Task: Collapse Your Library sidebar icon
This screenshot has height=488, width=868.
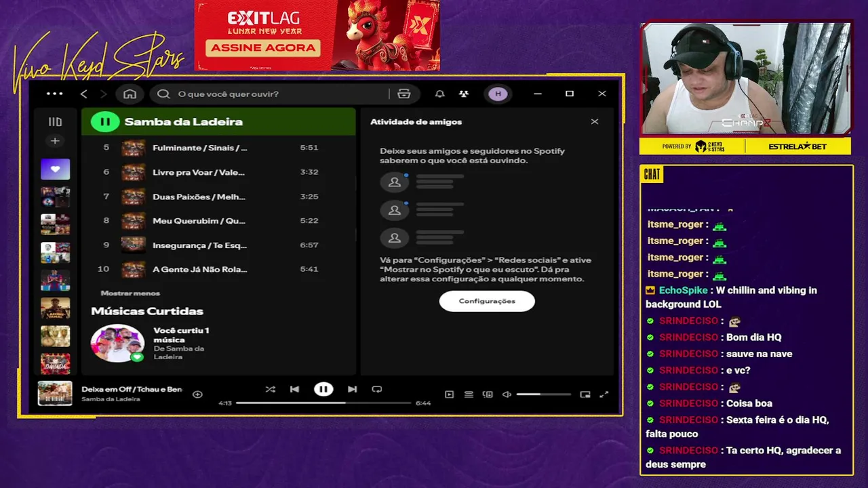Action: pyautogui.click(x=55, y=122)
